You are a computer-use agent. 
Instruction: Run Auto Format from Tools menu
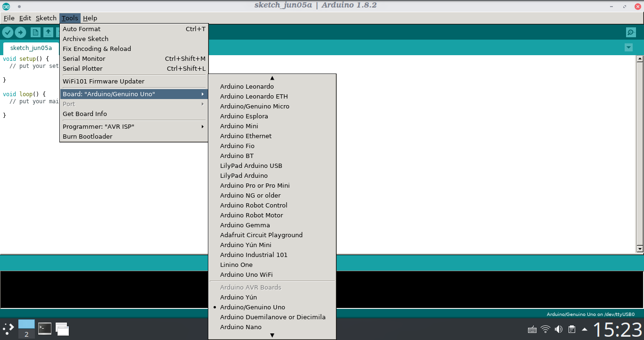point(134,29)
